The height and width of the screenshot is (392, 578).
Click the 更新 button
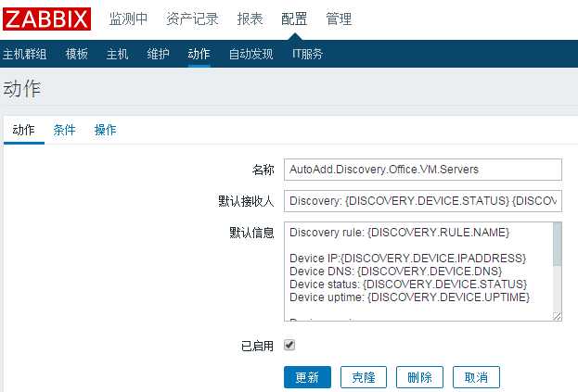pos(307,377)
